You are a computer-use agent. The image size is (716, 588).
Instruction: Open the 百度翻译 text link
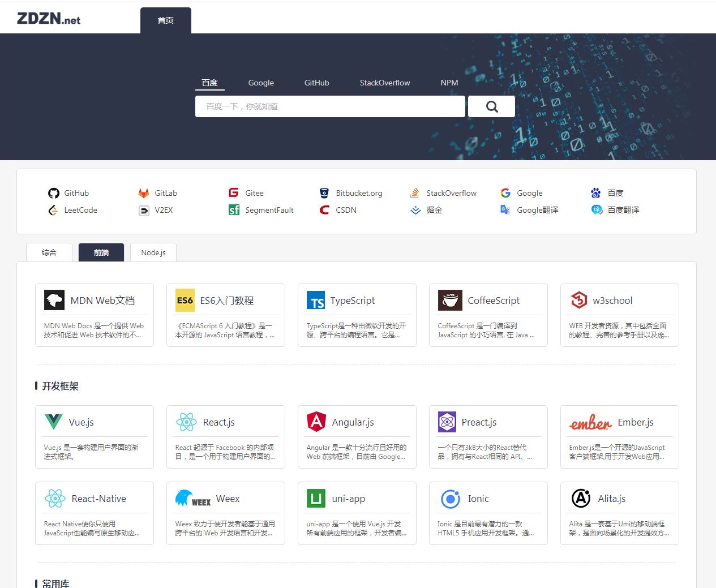pos(623,210)
